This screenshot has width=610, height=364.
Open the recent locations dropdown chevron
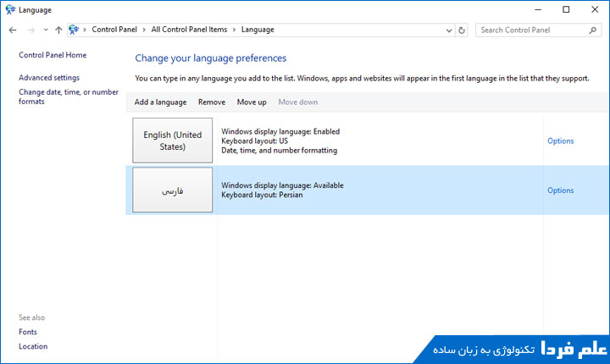[x=45, y=30]
